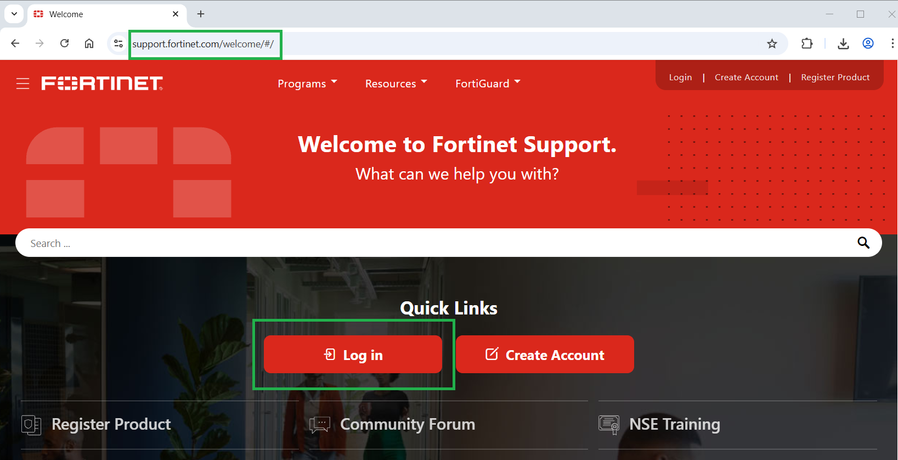This screenshot has height=460, width=898.
Task: Reload the page
Action: pyautogui.click(x=64, y=44)
